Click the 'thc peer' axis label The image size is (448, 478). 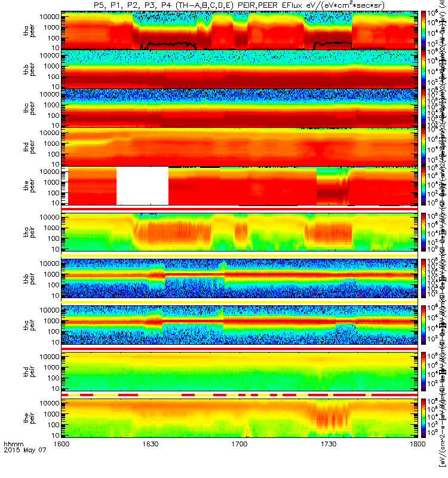[x=29, y=108]
